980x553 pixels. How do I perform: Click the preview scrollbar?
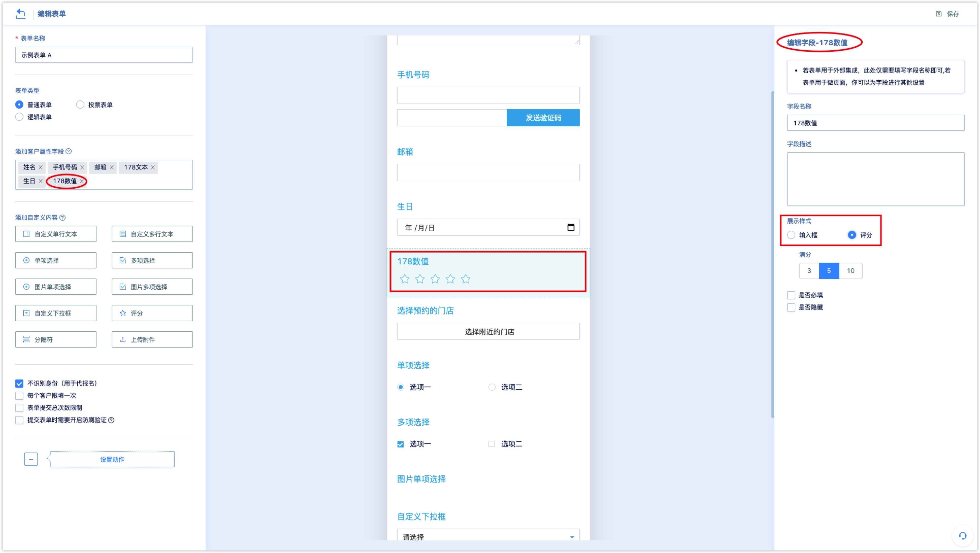(x=772, y=255)
